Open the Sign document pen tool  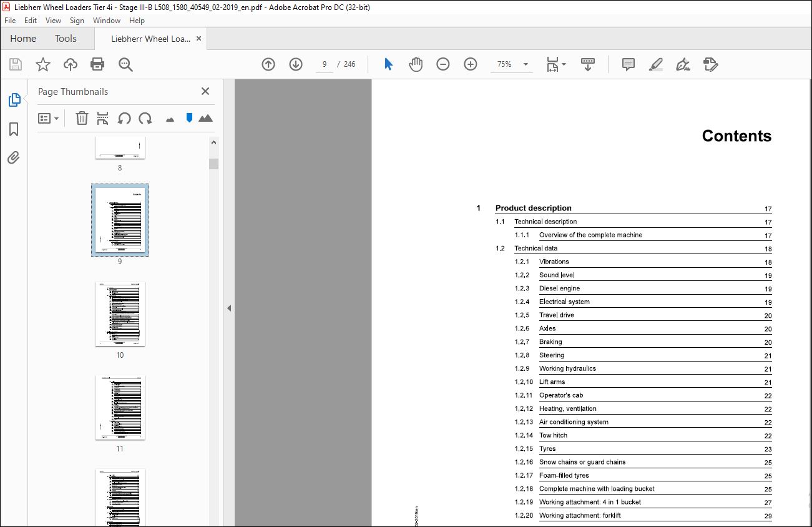click(683, 64)
